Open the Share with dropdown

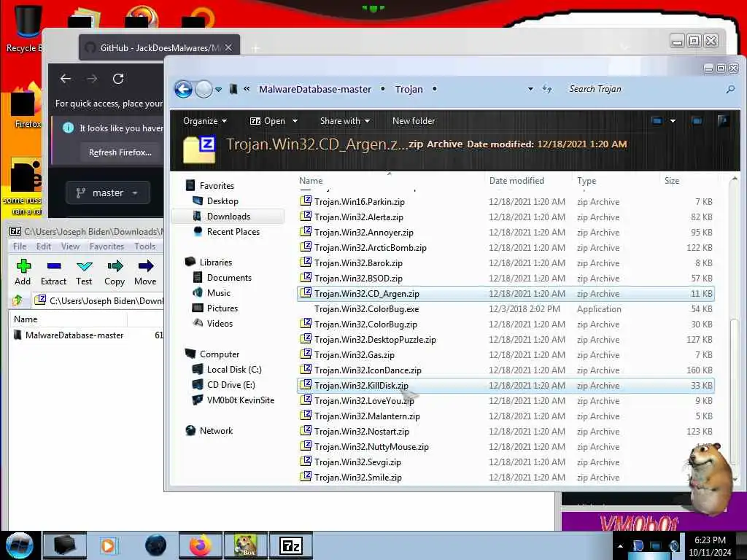tap(345, 121)
